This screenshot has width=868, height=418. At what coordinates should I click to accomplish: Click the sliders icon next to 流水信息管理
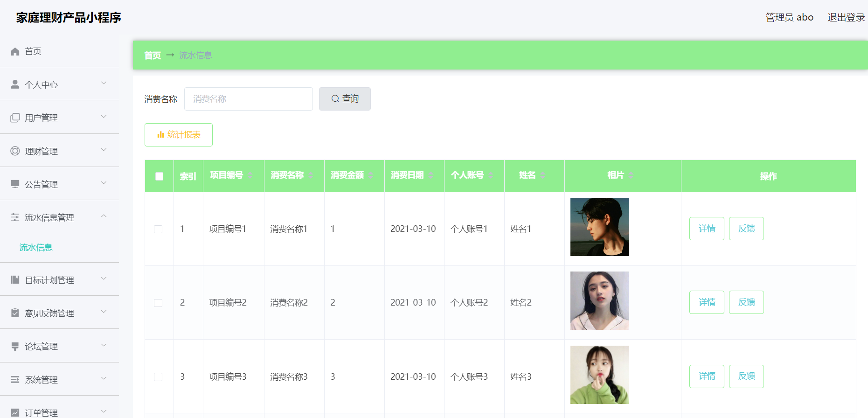[15, 217]
